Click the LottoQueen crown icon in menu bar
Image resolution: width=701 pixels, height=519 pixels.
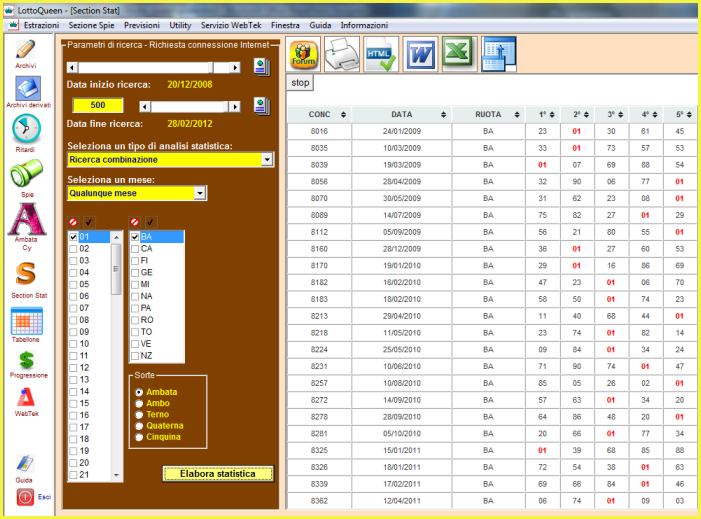[13, 25]
